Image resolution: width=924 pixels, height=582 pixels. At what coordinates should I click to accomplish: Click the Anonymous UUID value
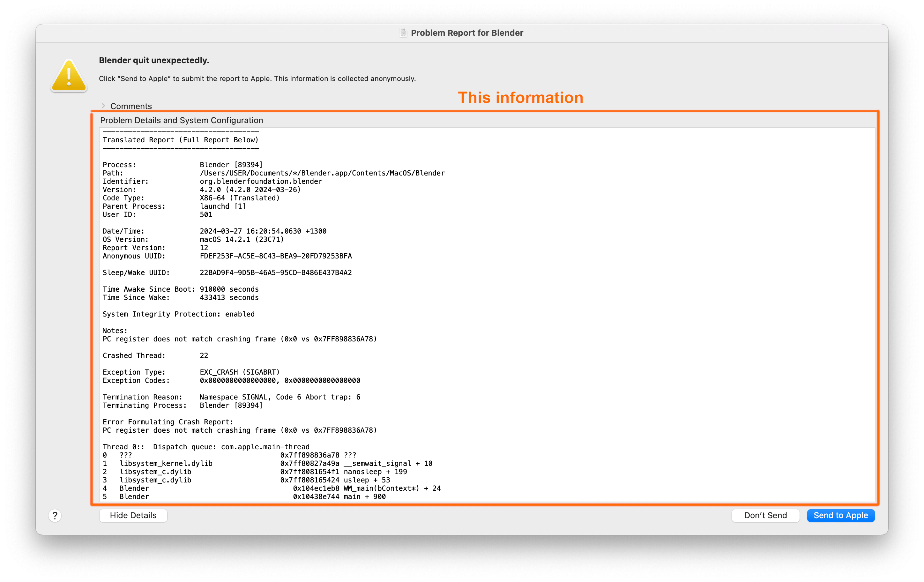tap(276, 256)
